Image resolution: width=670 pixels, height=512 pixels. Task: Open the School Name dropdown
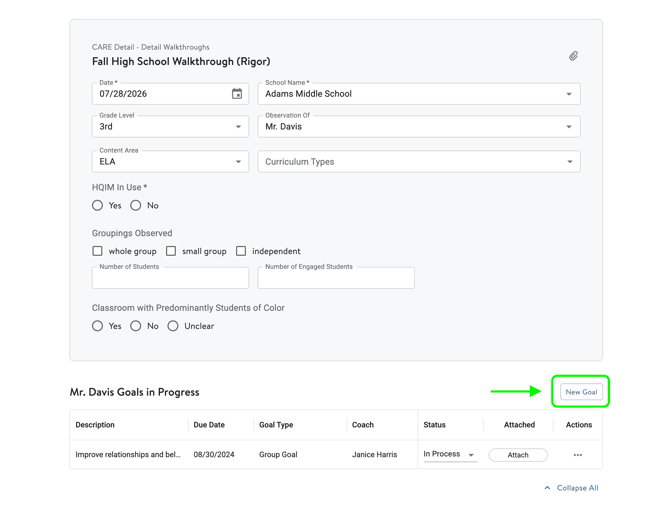click(419, 94)
